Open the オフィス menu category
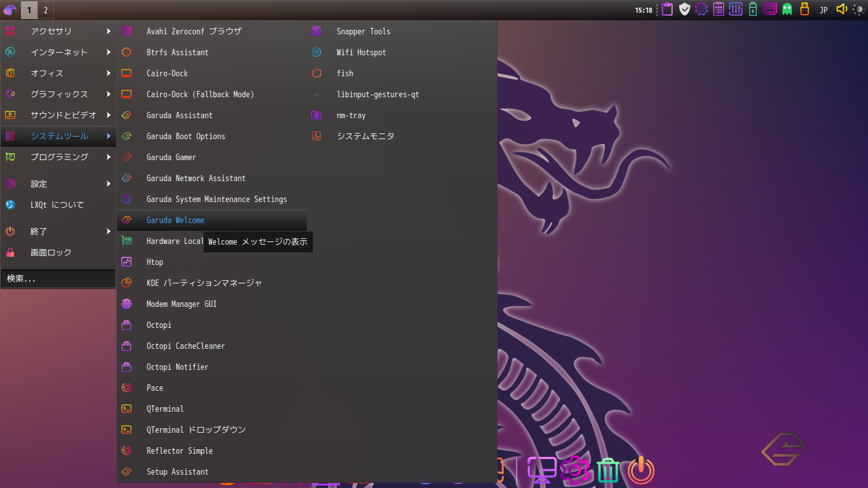868x488 pixels. pos(58,73)
